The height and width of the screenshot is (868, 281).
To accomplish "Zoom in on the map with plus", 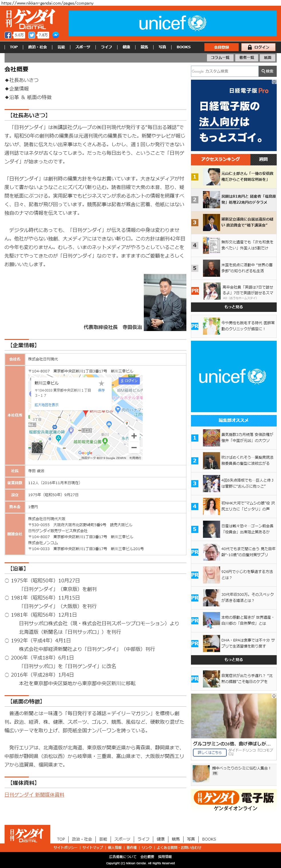I will pos(134,436).
